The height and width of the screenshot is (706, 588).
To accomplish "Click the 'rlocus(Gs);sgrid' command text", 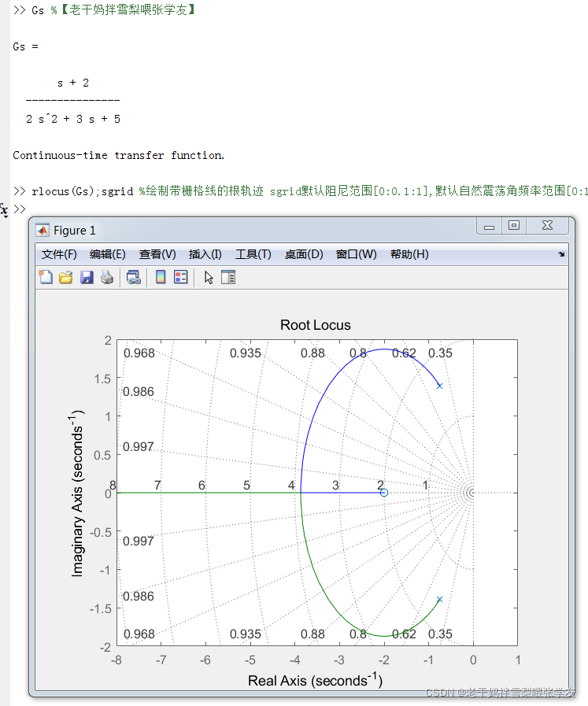I will click(x=83, y=191).
